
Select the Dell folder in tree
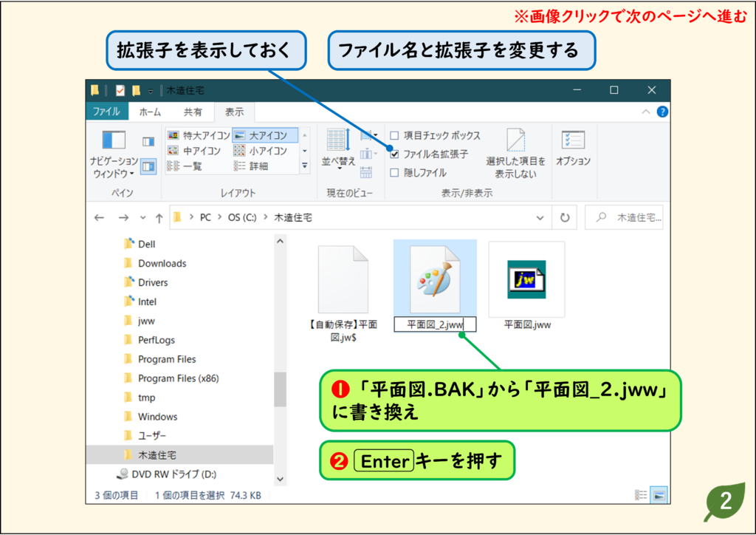click(x=147, y=244)
